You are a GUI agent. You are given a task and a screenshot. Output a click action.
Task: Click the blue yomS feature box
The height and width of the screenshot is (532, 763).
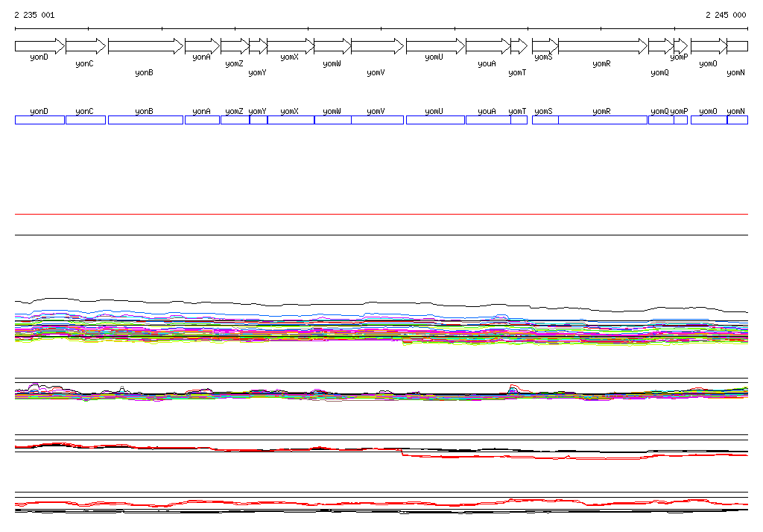click(x=545, y=120)
